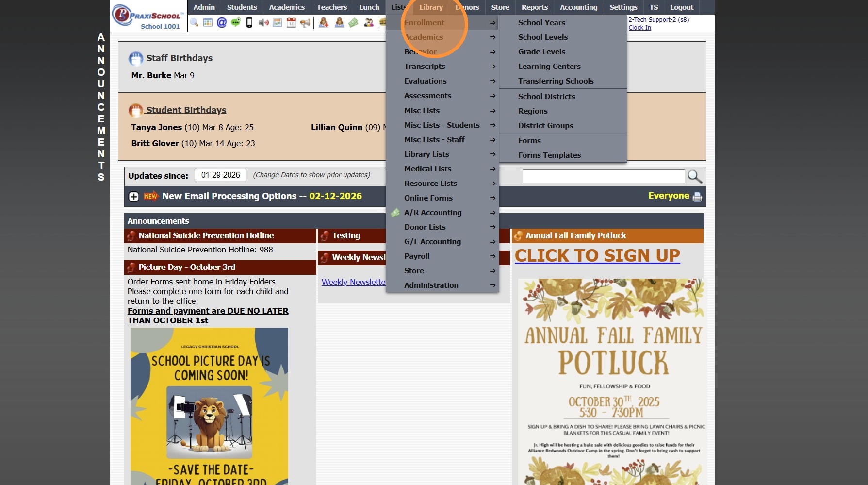This screenshot has height=485, width=868.
Task: Click the Student Birthdays cake icon
Action: click(136, 111)
